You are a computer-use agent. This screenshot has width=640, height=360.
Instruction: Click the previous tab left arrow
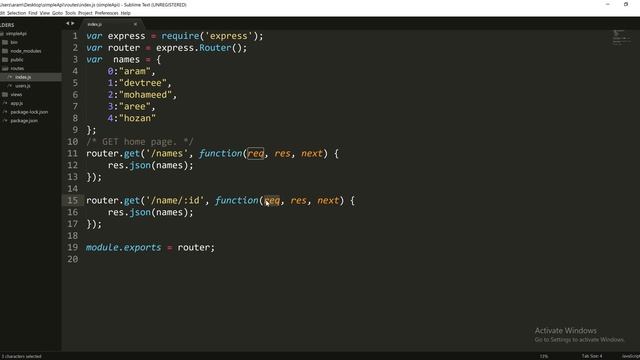[x=67, y=24]
